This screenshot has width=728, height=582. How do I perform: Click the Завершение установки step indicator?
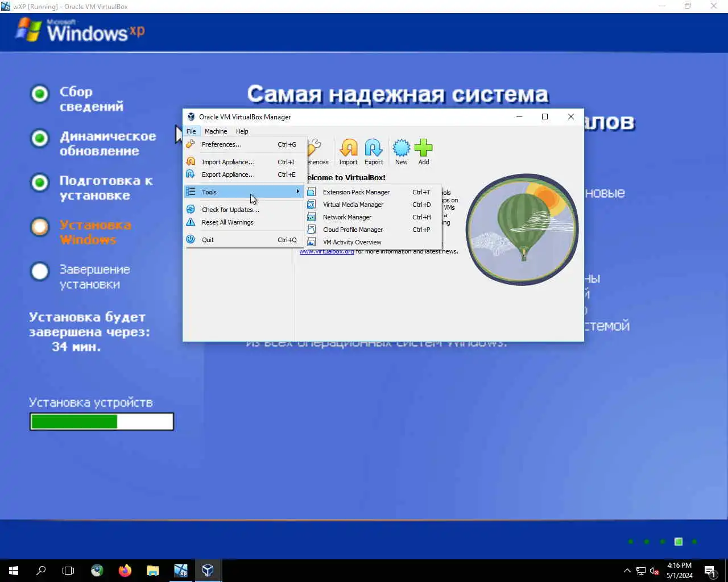[x=40, y=271]
